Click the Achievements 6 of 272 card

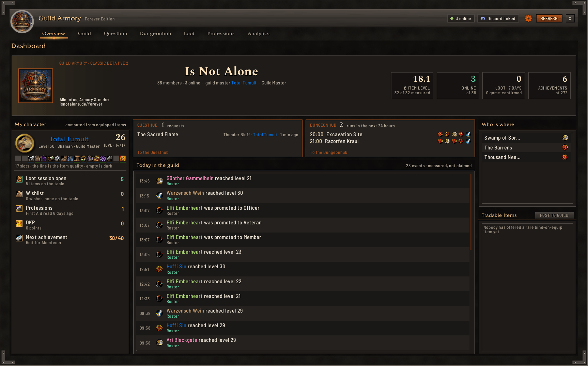coord(549,85)
